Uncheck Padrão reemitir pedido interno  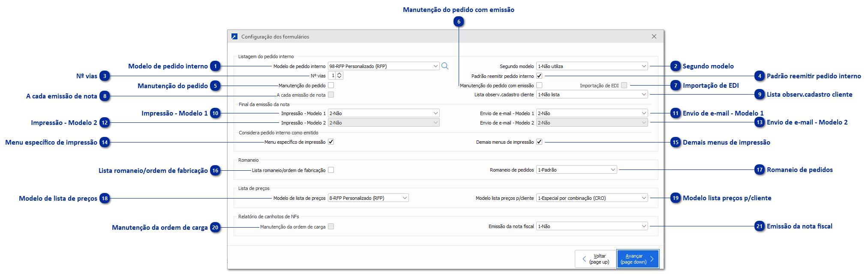click(539, 76)
